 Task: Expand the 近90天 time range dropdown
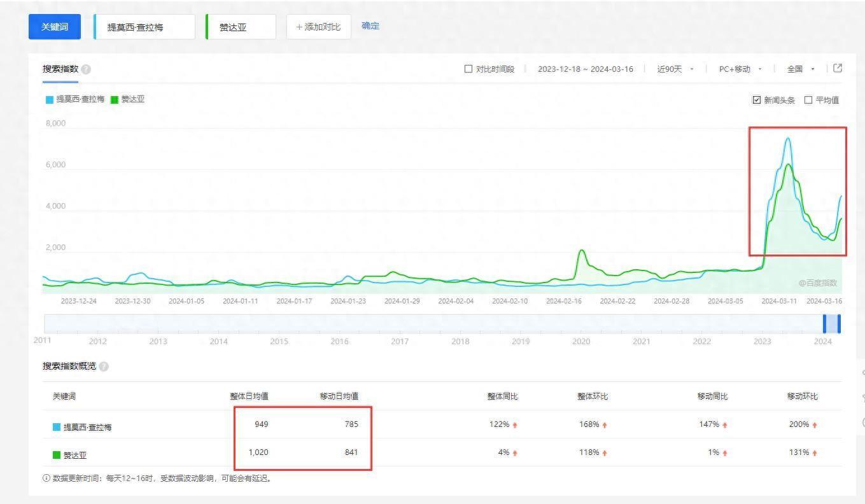pyautogui.click(x=675, y=69)
